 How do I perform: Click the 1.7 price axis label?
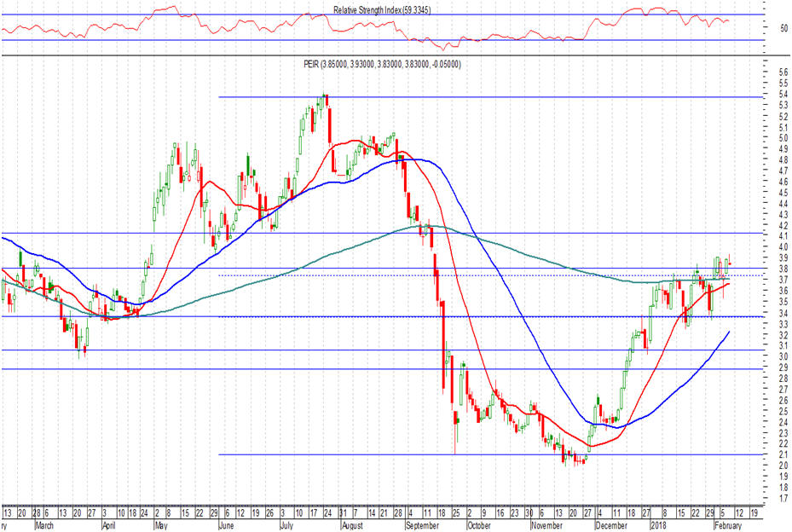[x=783, y=498]
